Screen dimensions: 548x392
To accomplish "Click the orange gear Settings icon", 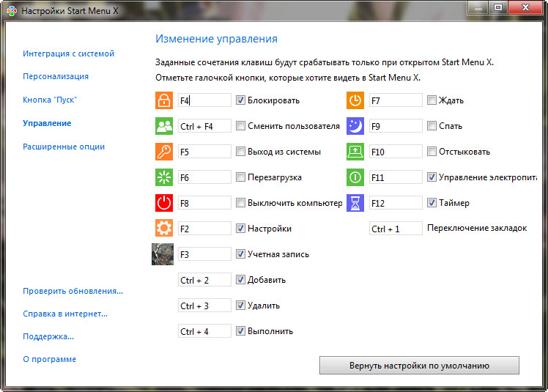I will 164,229.
